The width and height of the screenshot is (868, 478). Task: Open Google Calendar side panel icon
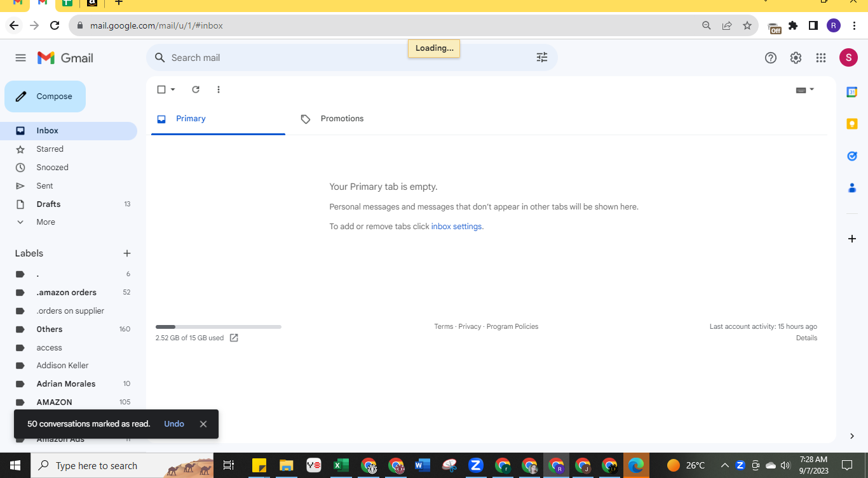[852, 92]
